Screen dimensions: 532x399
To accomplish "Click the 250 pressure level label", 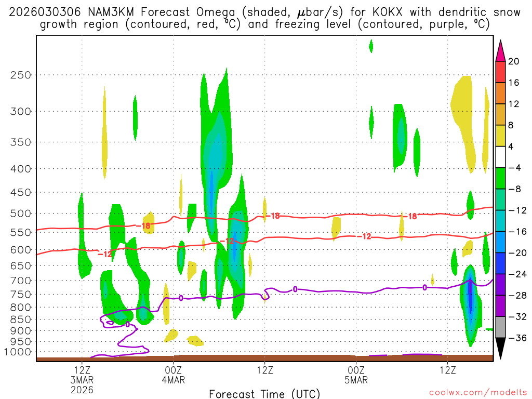I will pos(21,75).
